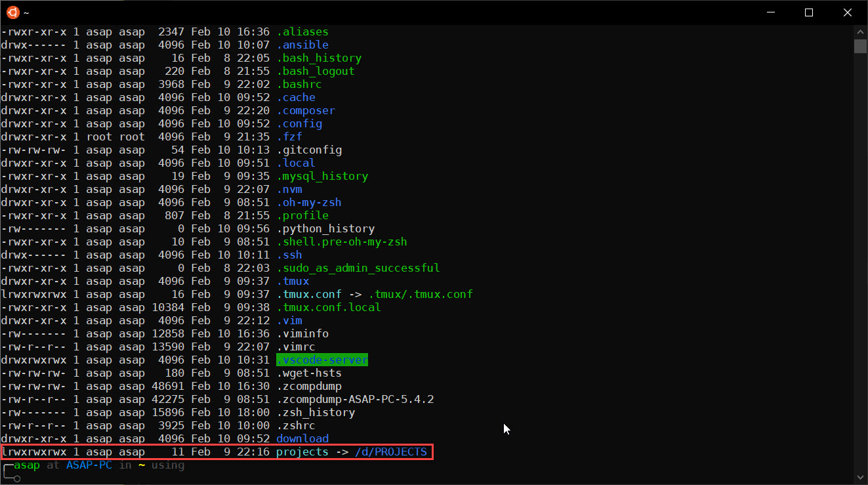Click the ASAP-PC hostname in prompt
868x485 pixels.
pyautogui.click(x=89, y=465)
